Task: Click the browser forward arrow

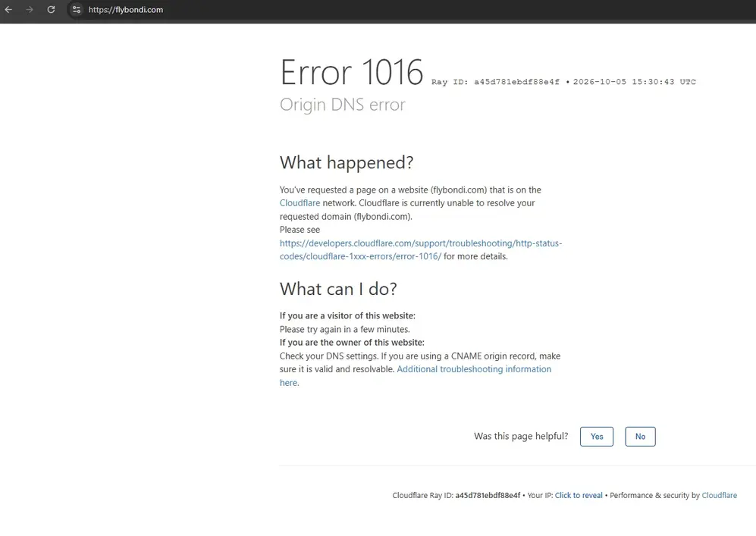Action: coord(30,10)
